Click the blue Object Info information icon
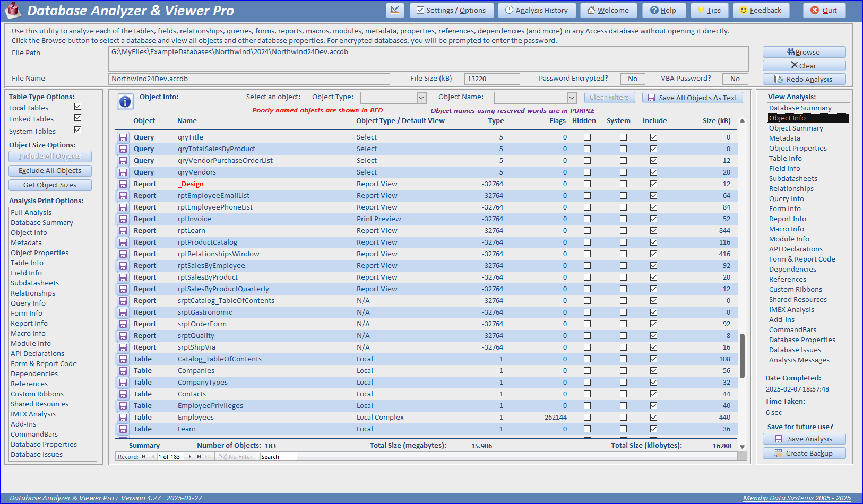This screenshot has width=863, height=504. coord(125,102)
